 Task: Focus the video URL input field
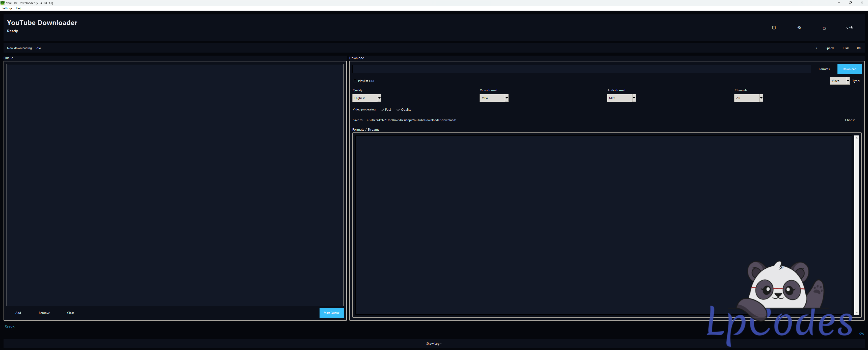pyautogui.click(x=582, y=69)
